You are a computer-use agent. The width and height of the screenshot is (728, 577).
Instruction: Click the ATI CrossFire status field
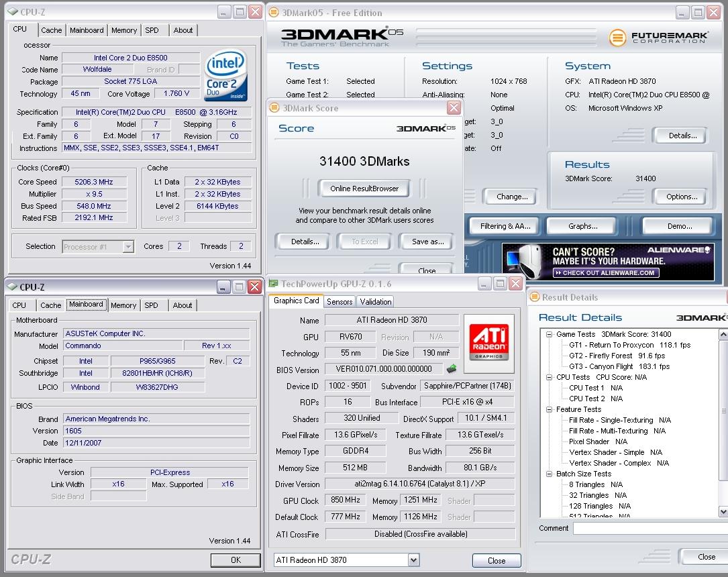click(421, 534)
